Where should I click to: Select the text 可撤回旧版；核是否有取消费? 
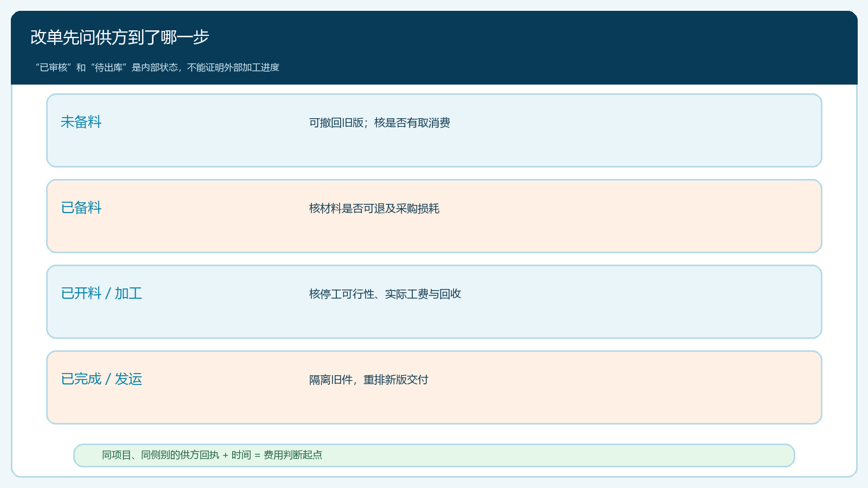380,123
